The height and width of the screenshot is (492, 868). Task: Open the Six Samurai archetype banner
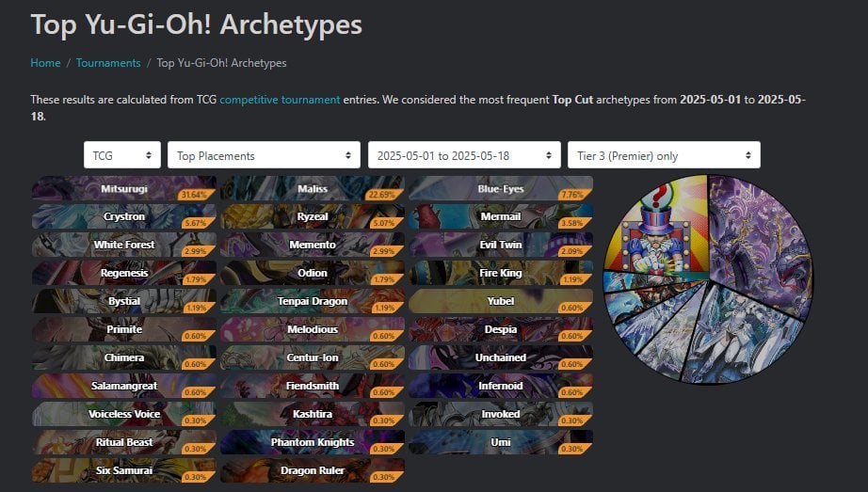[x=124, y=470]
